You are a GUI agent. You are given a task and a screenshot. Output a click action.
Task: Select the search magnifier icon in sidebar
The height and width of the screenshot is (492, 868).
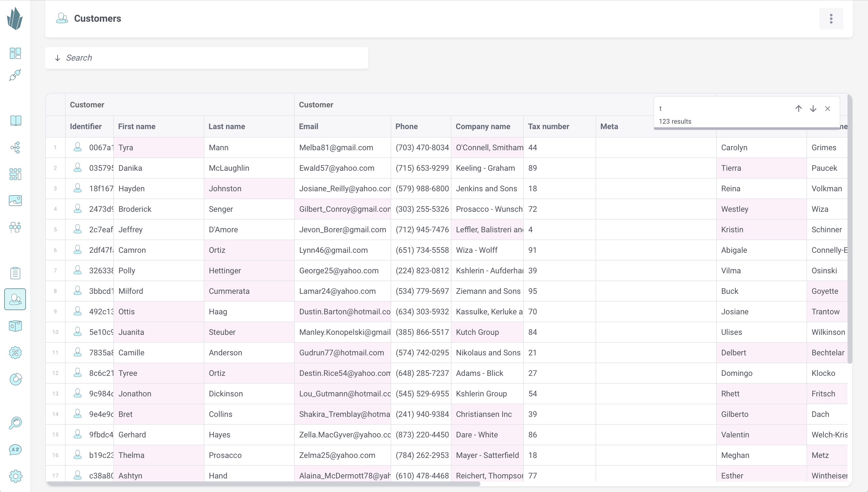coord(16,423)
